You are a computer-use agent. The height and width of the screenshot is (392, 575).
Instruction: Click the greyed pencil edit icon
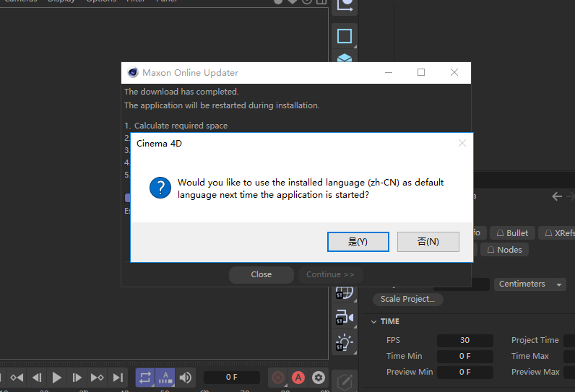pos(345,382)
